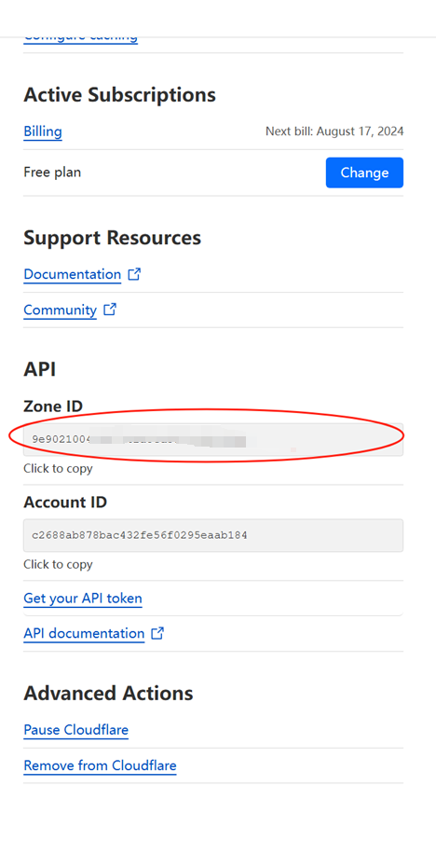Open the Billing link
The image size is (436, 868).
43,131
